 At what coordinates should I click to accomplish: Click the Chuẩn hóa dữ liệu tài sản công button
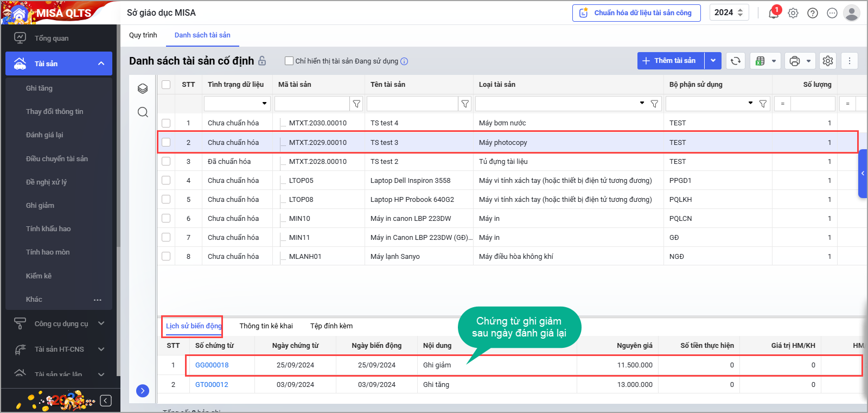click(636, 13)
